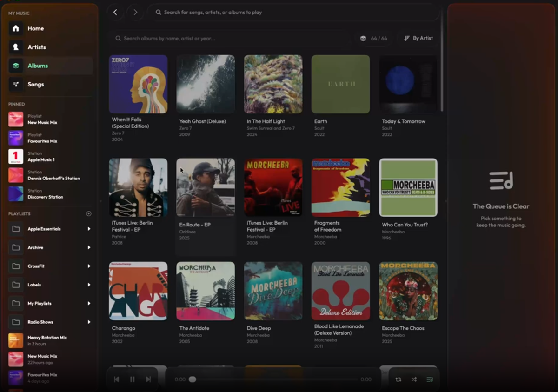Click the global search field for songs, artists, albums
558x392 pixels.
[x=294, y=13]
